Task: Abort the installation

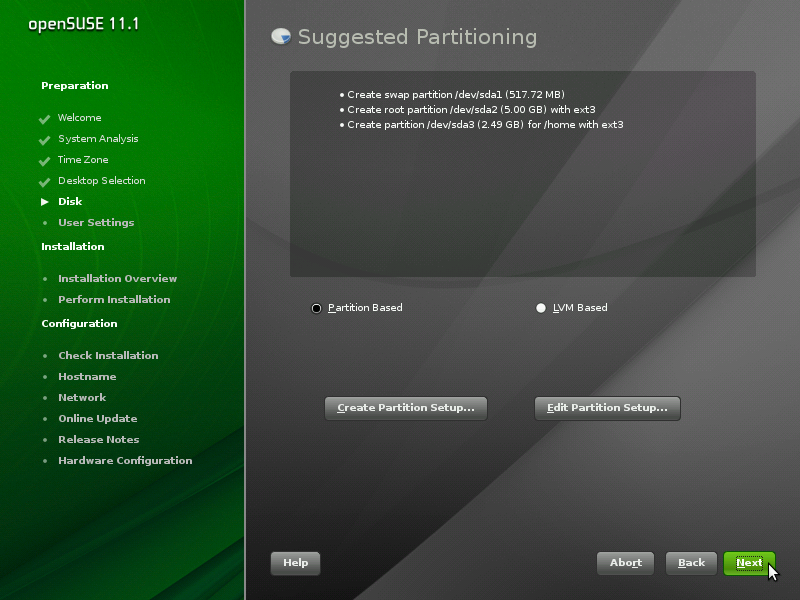Action: (x=626, y=563)
